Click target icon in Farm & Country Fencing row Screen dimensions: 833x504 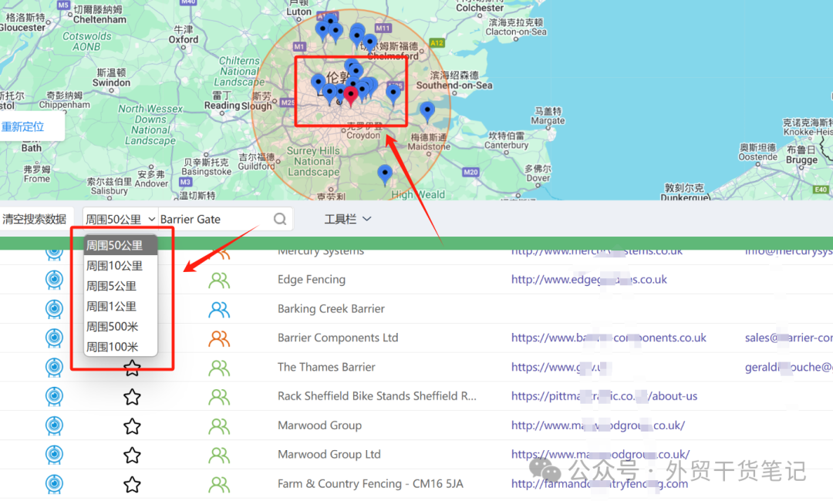click(x=54, y=484)
